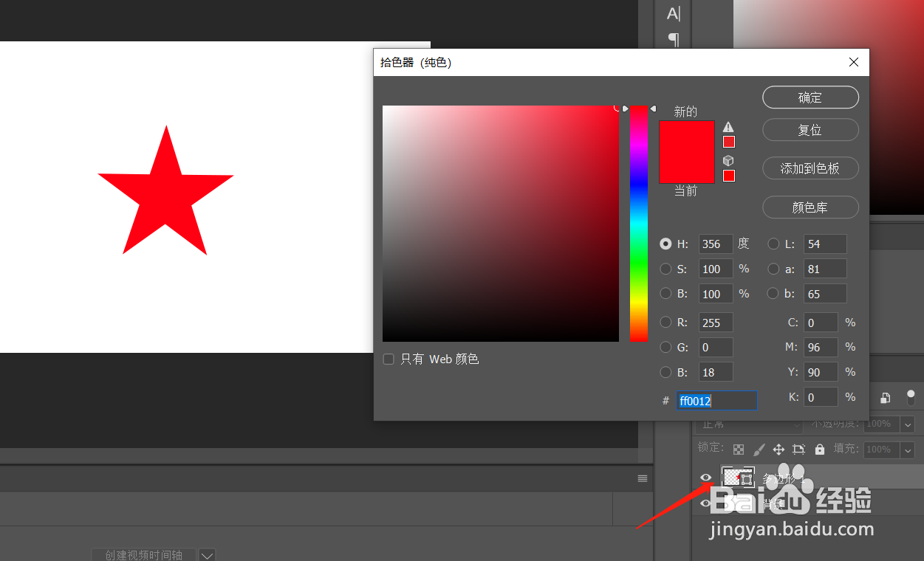Hide the 背景 layer eye icon
Viewport: 924px width, 561px height.
tap(706, 503)
